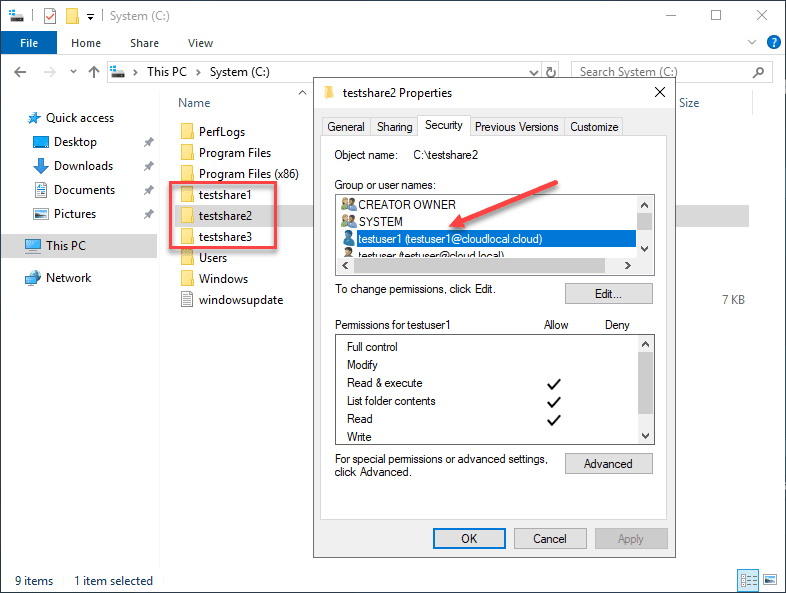Open Customize Quick Access Toolbar dropdown
The image size is (786, 593).
point(90,17)
